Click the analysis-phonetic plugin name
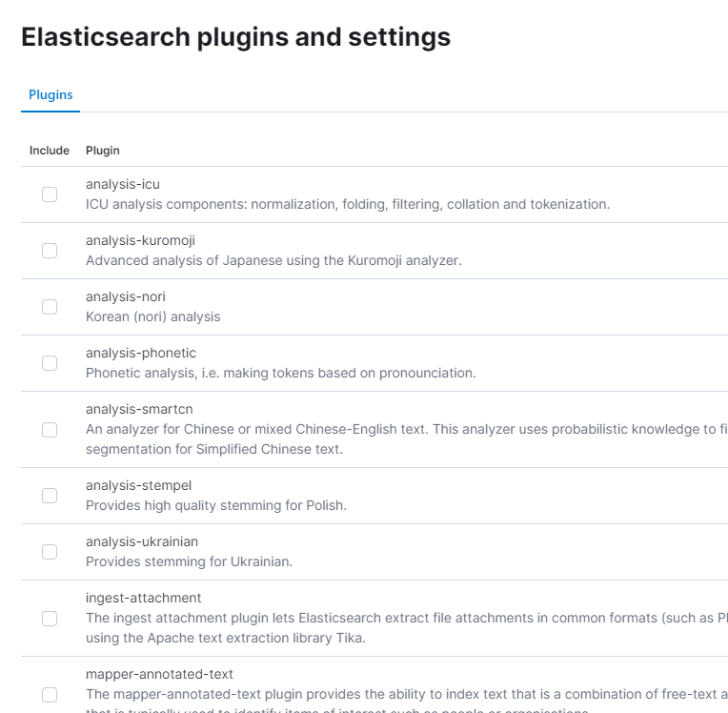 pos(141,353)
